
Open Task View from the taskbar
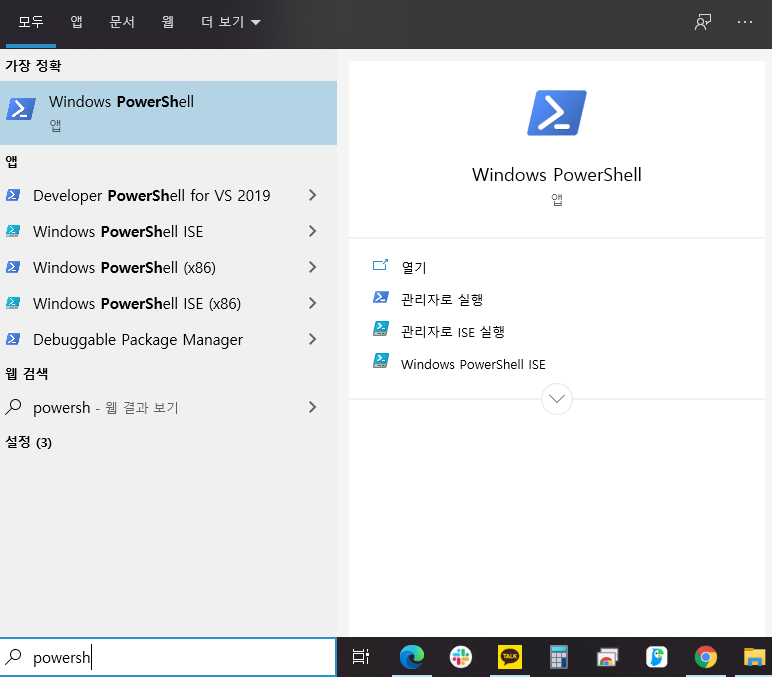pos(361,657)
